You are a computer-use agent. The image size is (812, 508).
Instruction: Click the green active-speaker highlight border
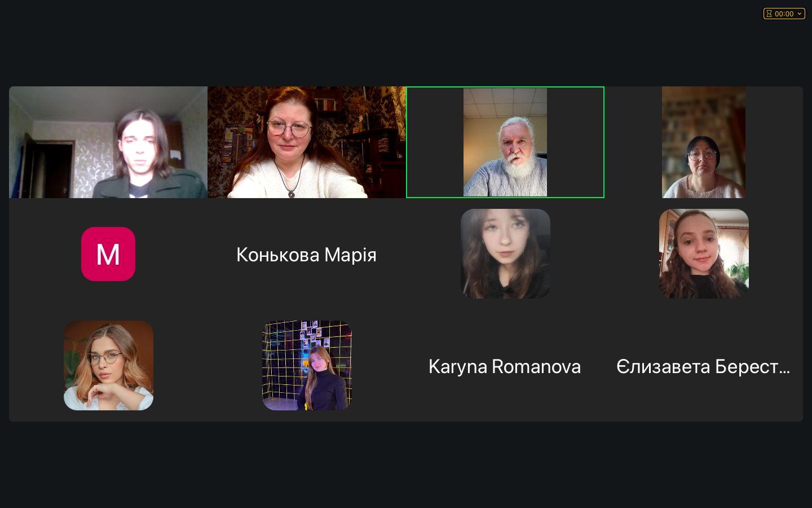point(505,87)
